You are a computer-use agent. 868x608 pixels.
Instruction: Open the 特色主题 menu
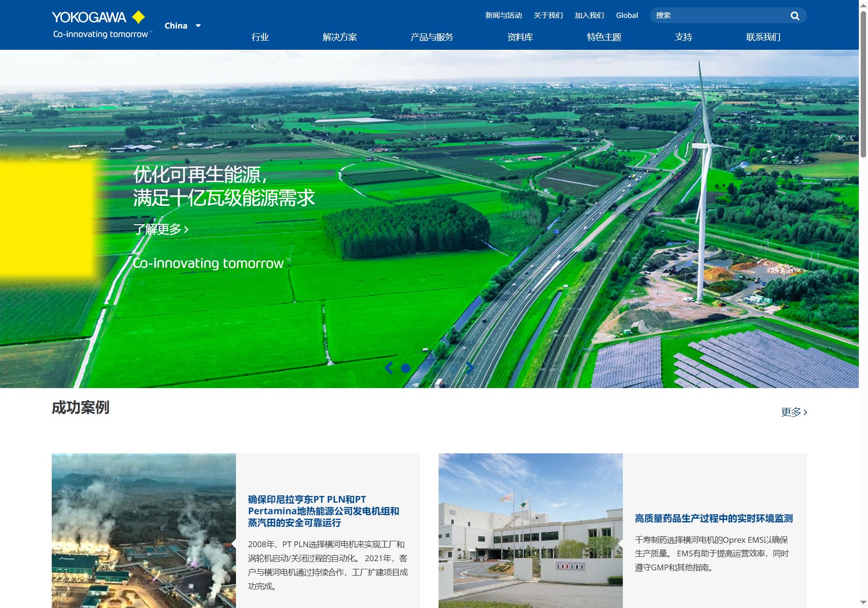(x=604, y=37)
